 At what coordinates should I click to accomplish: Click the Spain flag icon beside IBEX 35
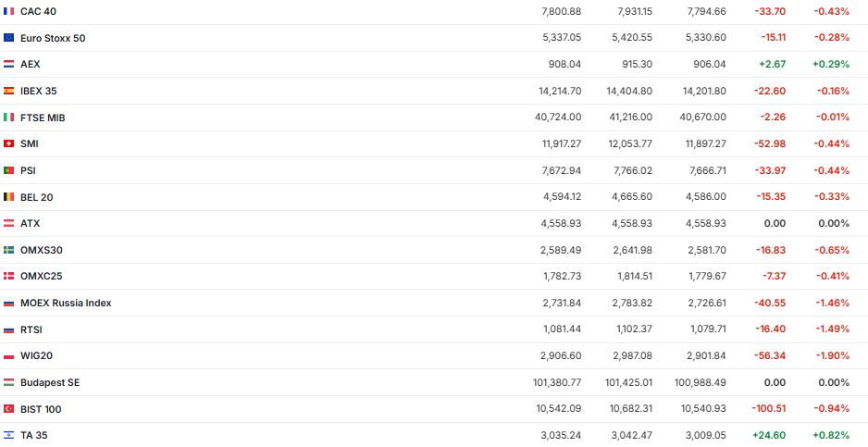[9, 91]
